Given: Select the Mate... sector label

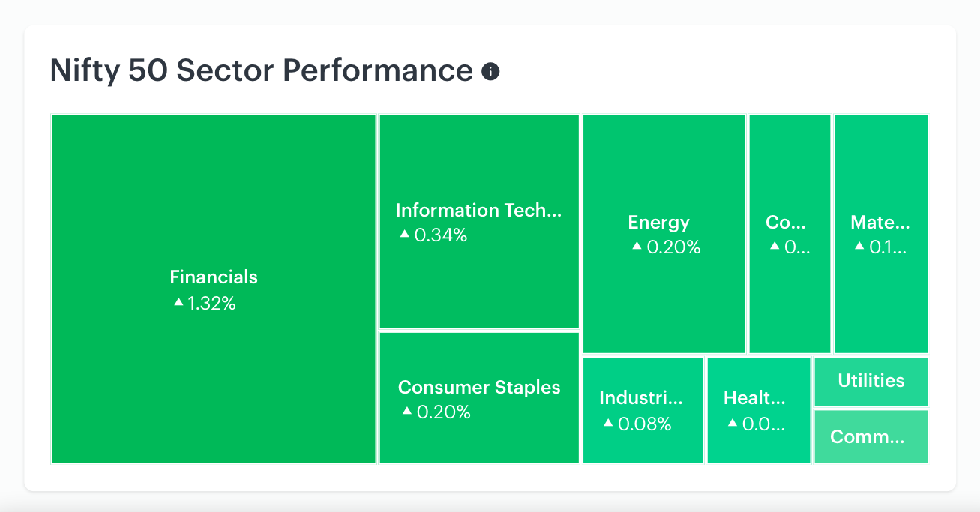Looking at the screenshot, I should point(880,222).
